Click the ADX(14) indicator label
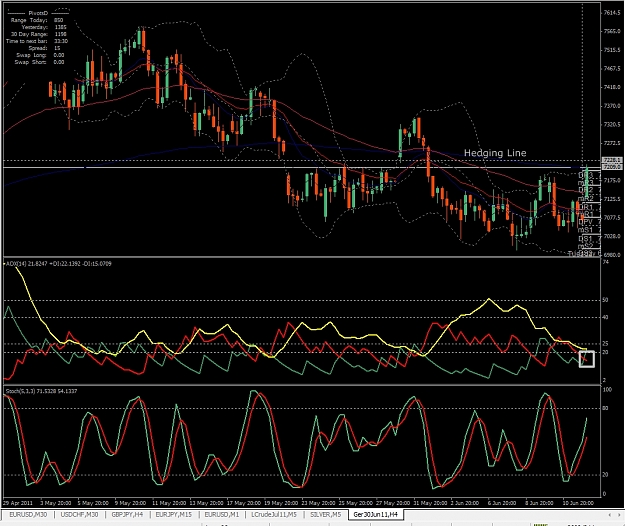 point(58,263)
